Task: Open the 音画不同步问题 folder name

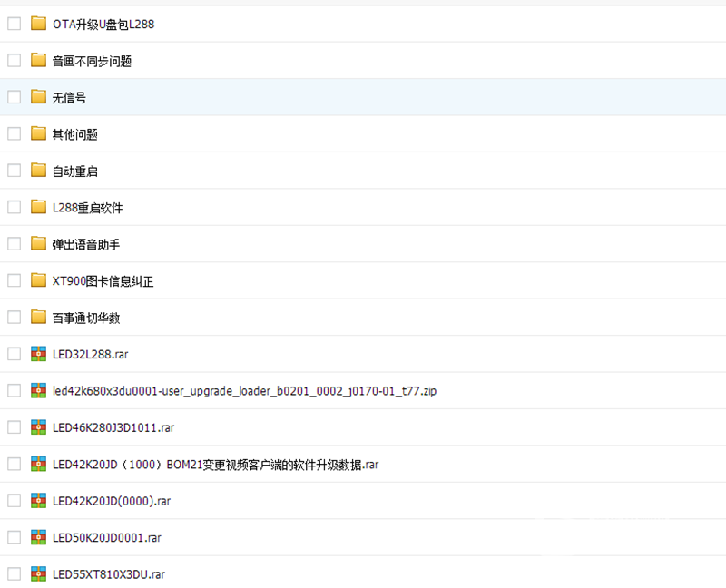Action: 92,61
